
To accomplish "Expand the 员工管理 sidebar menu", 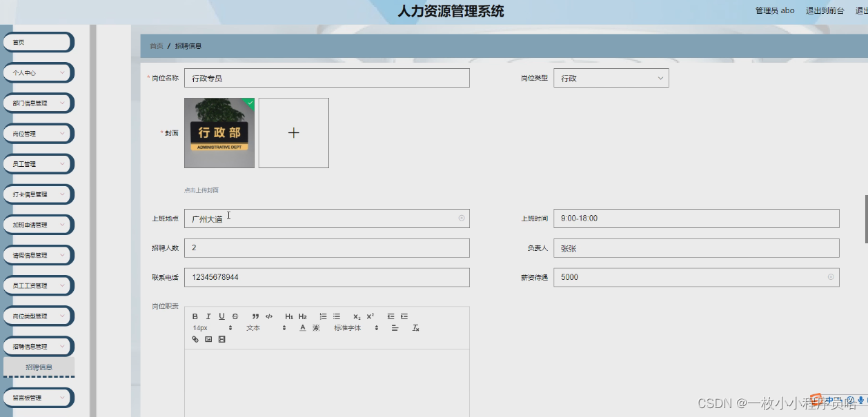I will pos(38,164).
